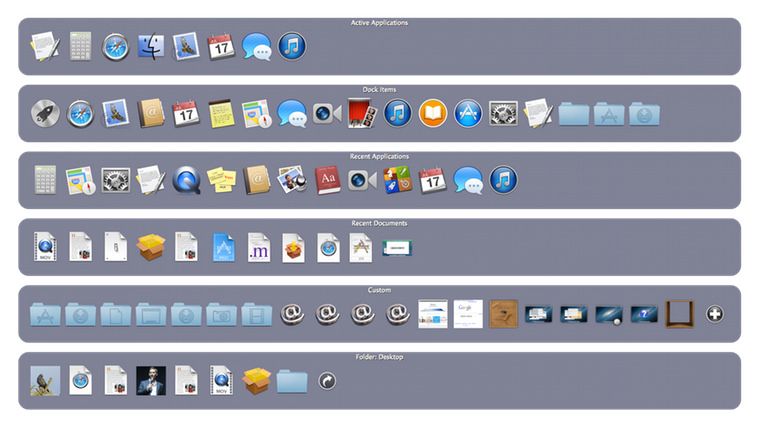Open Applications folder in Custom row
The height and width of the screenshot is (427, 770).
point(45,314)
